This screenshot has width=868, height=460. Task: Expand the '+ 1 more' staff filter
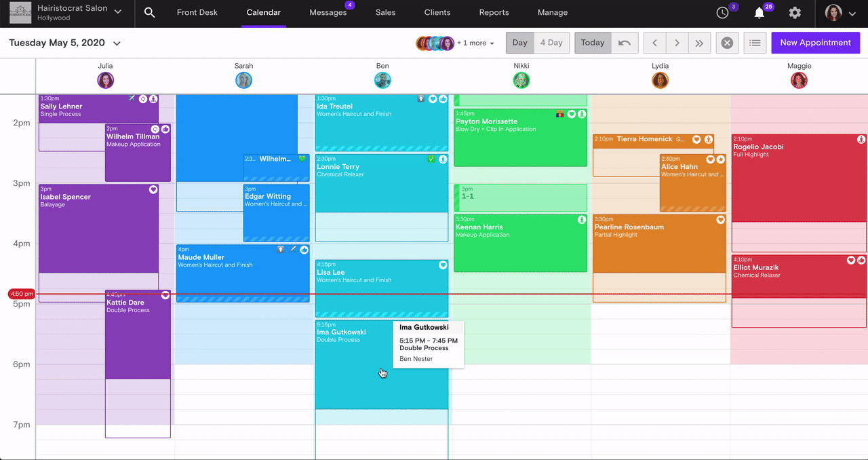tap(475, 43)
